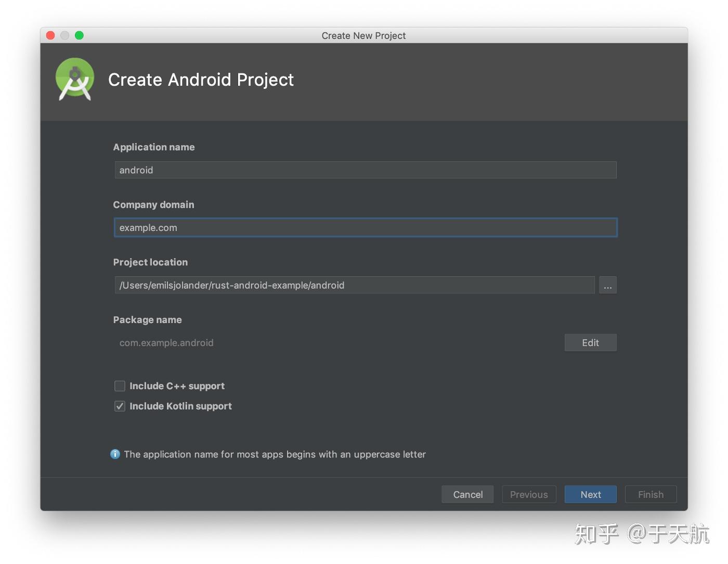
Task: Close the Create New Project window
Action: tap(50, 35)
